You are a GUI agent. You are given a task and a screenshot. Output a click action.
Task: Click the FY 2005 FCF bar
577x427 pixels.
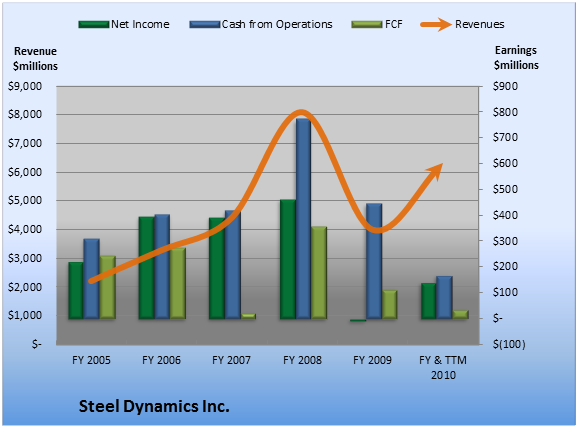[x=107, y=287]
